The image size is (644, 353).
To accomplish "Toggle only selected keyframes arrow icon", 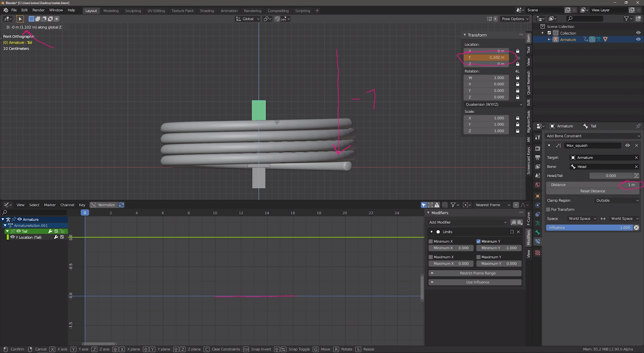I will [x=424, y=205].
